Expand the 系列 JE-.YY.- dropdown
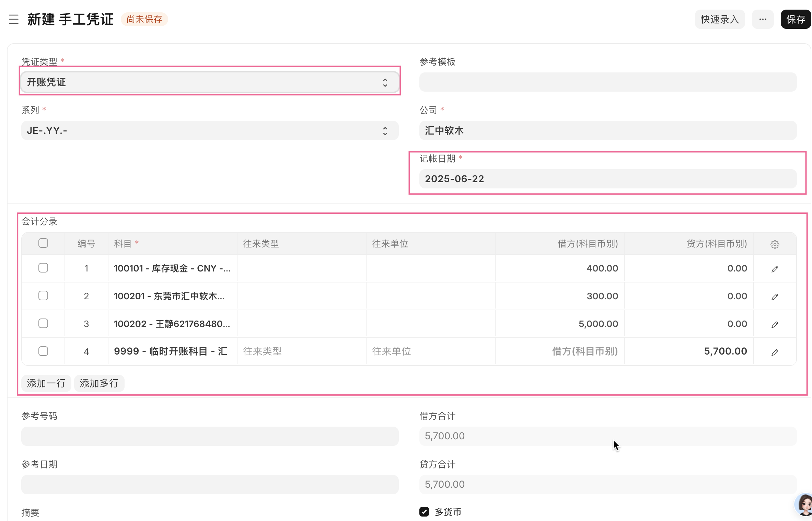The height and width of the screenshot is (521, 812). 209,130
